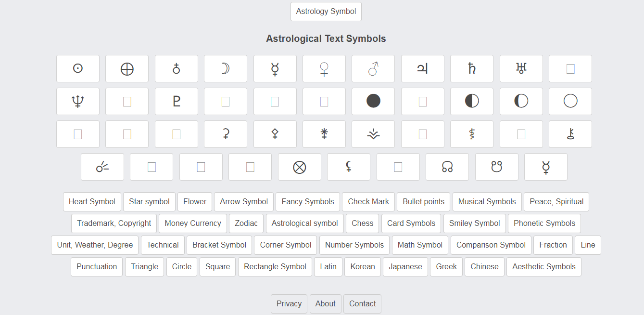Open the Musical Symbols category

tap(487, 202)
